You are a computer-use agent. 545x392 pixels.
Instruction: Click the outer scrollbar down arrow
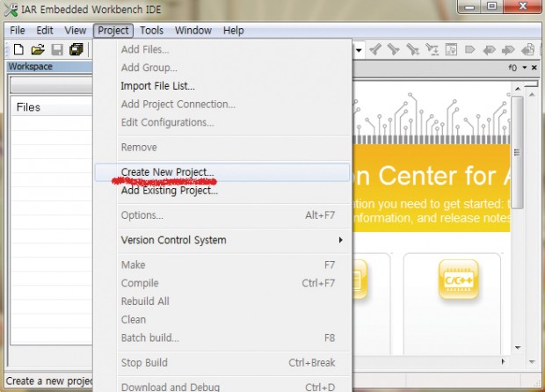532,362
